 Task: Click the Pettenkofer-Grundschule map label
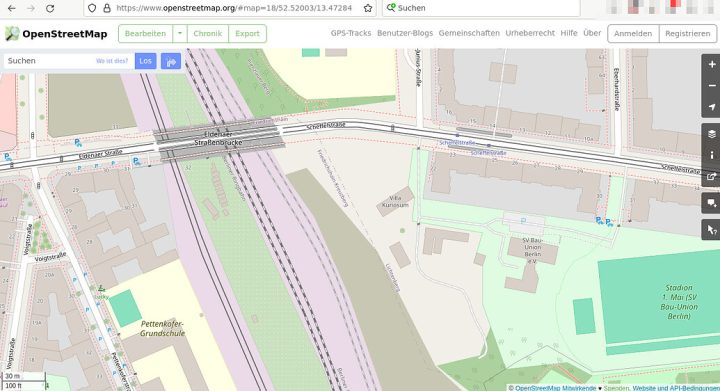pyautogui.click(x=163, y=329)
